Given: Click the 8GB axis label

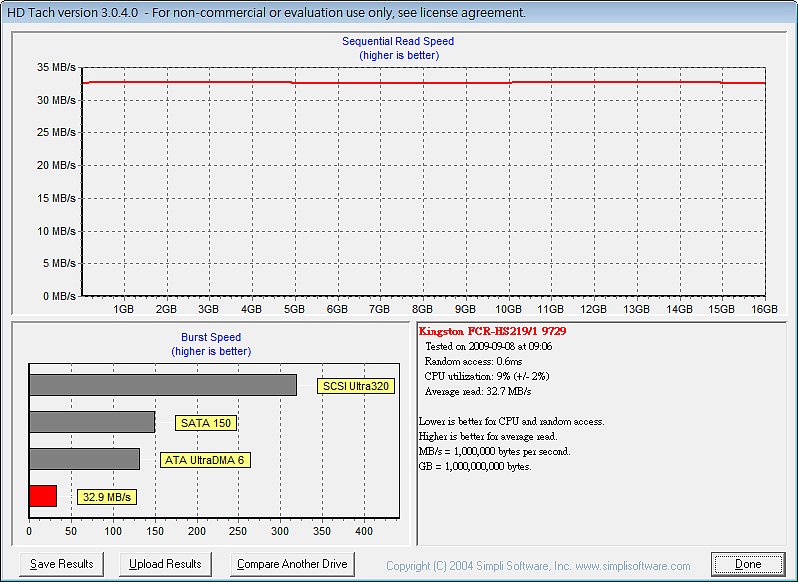Looking at the screenshot, I should tap(422, 309).
